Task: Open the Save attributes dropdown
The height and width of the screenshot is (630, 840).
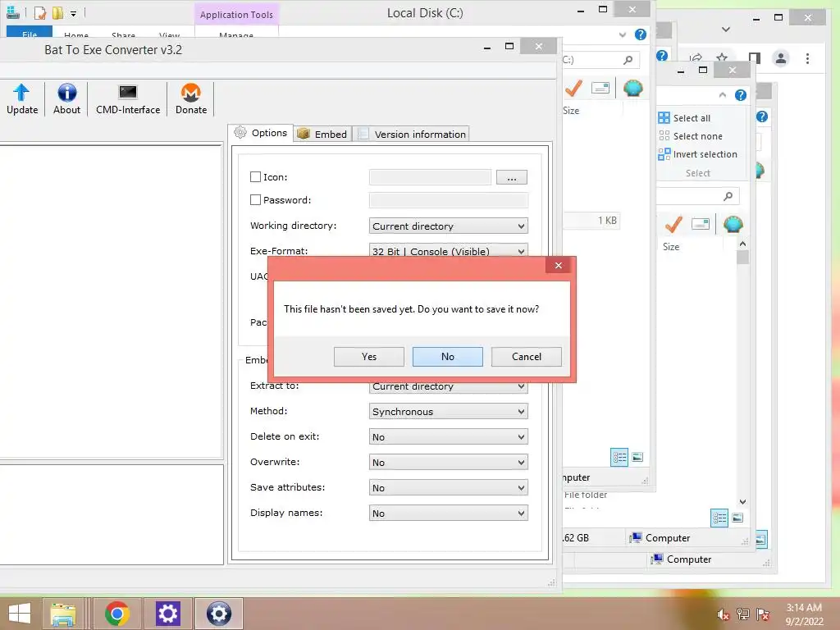Action: point(449,487)
